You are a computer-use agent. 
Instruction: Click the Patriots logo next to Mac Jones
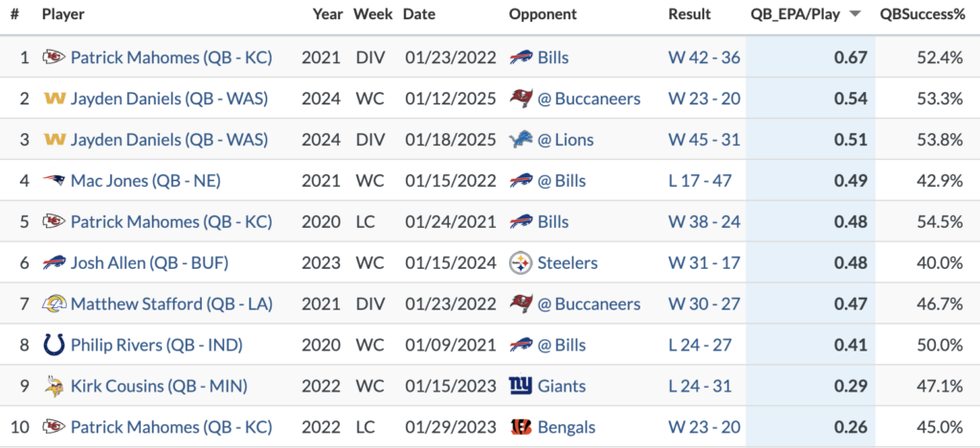point(54,181)
